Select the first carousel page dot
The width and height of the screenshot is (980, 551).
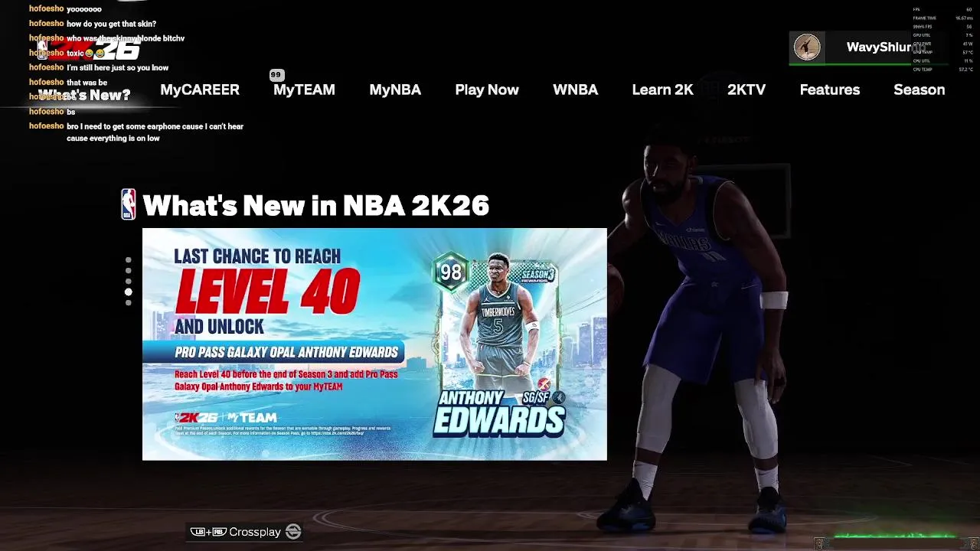click(x=128, y=260)
